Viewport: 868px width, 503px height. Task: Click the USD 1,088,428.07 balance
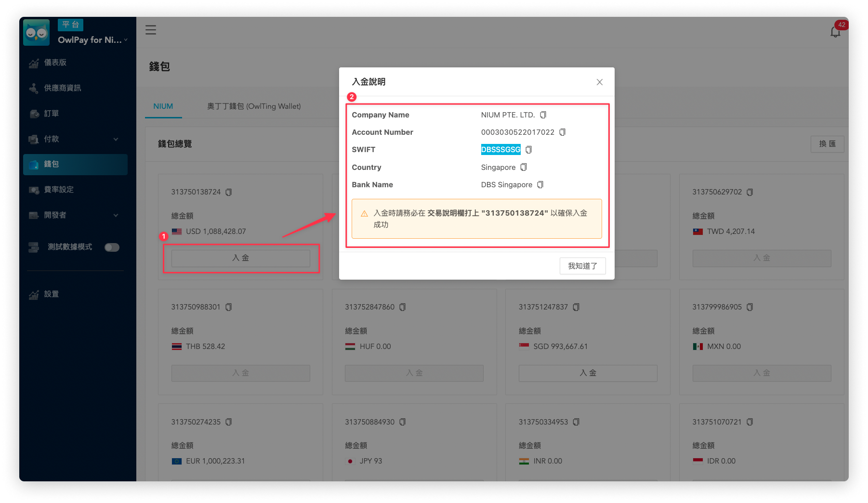216,232
